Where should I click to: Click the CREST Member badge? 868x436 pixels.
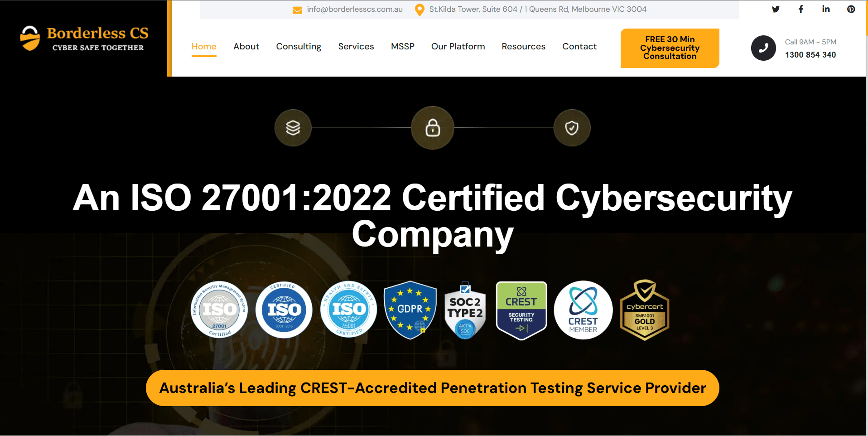pyautogui.click(x=583, y=310)
